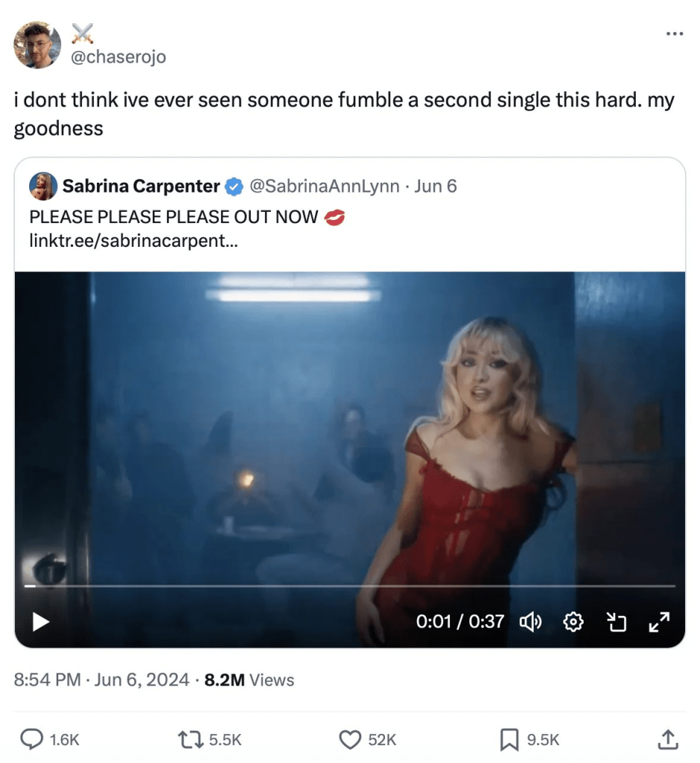700x763 pixels.
Task: Click the @chaserojo profile avatar
Action: coord(37,45)
